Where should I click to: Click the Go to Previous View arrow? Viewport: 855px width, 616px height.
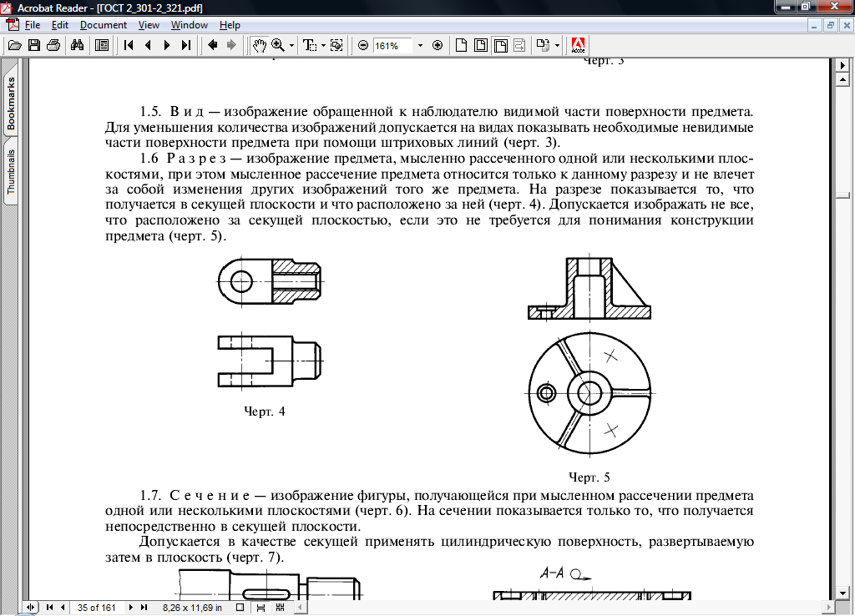[x=213, y=46]
